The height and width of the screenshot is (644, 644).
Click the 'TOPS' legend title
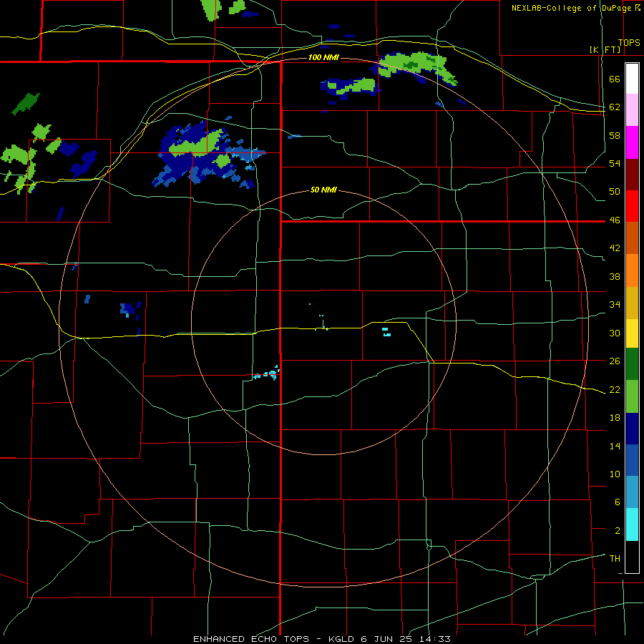[629, 43]
